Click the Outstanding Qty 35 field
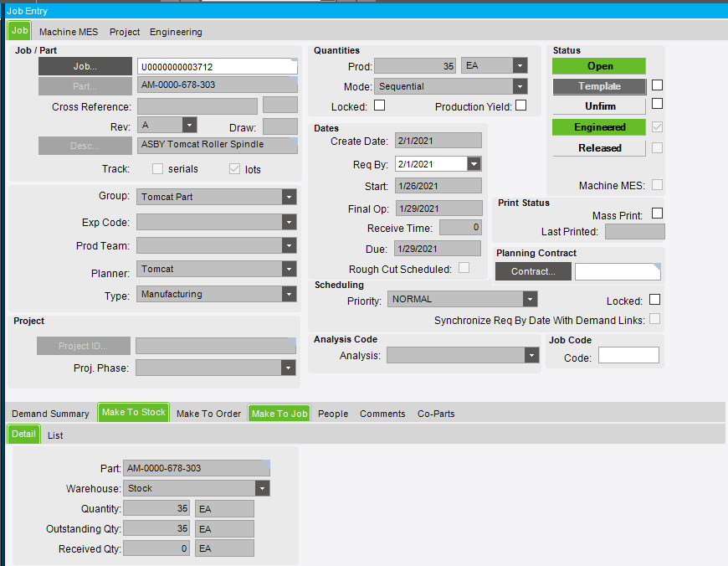 pyautogui.click(x=156, y=528)
